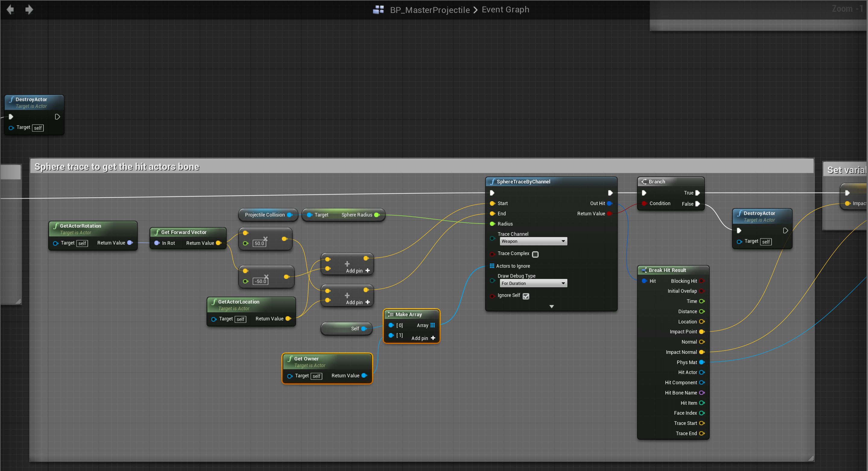Click the BP_MasterProjectile breadcrumb

(x=430, y=10)
